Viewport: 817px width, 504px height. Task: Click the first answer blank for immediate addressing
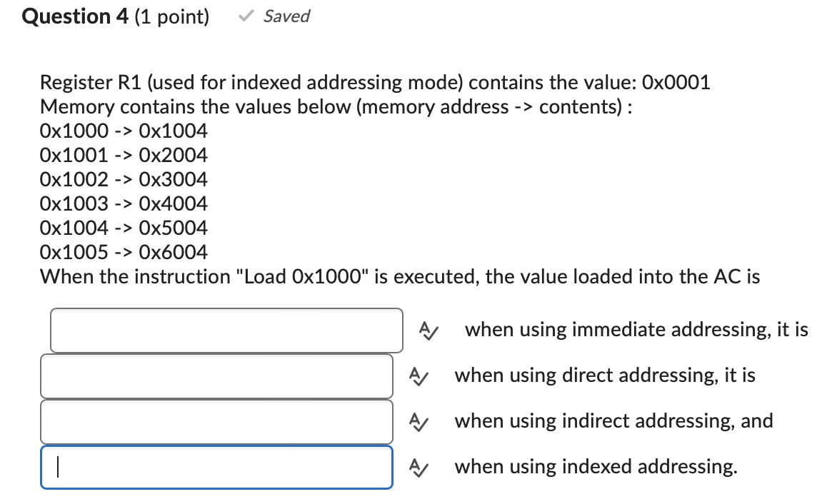(x=226, y=331)
